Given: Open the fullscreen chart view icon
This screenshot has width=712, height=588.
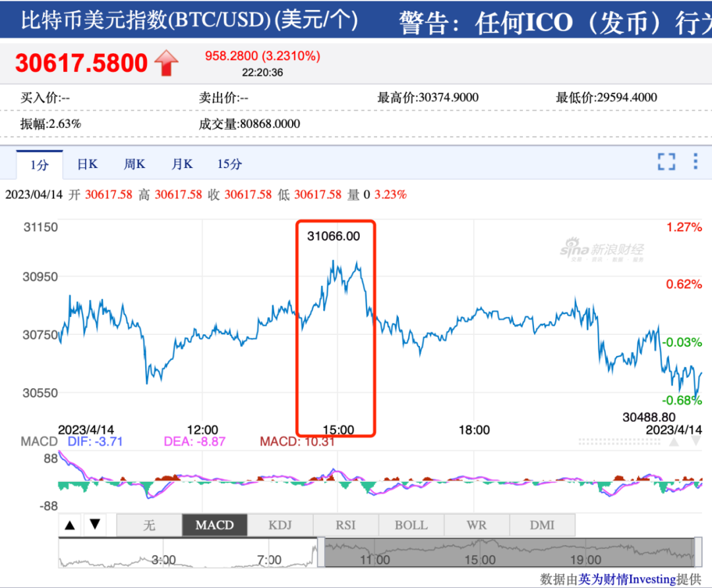Looking at the screenshot, I should point(666,162).
